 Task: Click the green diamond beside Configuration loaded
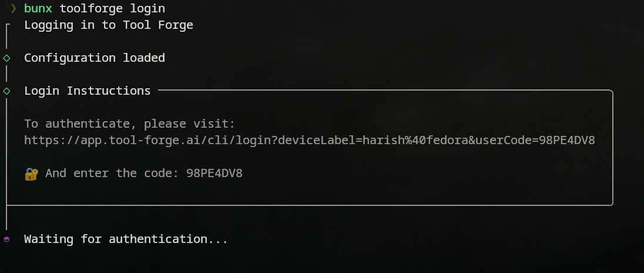click(6, 58)
